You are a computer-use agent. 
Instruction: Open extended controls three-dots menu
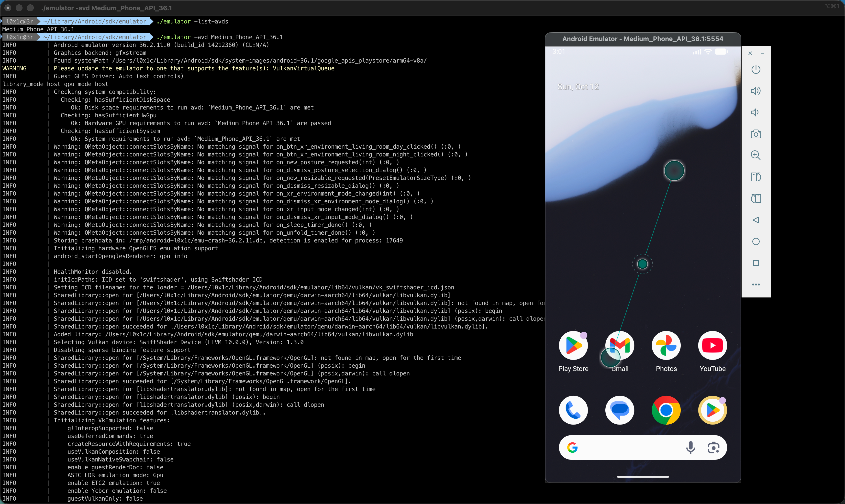coord(755,285)
